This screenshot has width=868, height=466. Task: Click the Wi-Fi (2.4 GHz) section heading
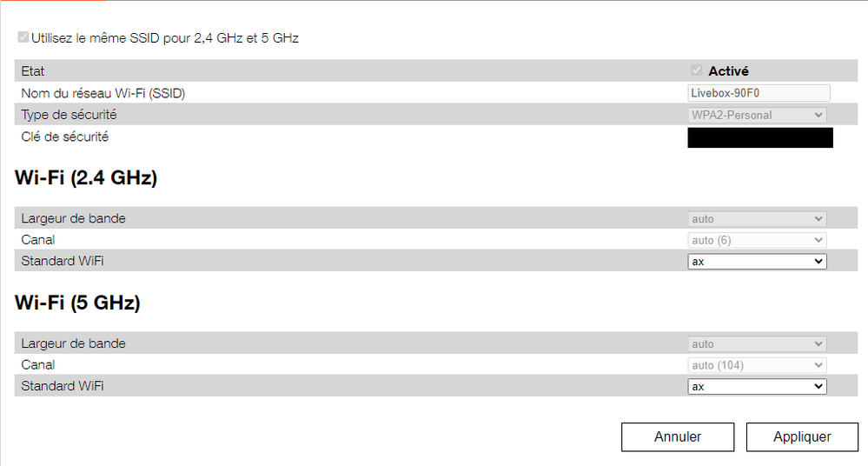[x=86, y=178]
